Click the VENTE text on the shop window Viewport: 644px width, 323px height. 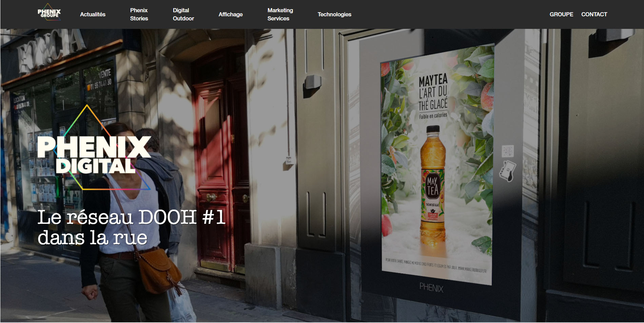(104, 73)
